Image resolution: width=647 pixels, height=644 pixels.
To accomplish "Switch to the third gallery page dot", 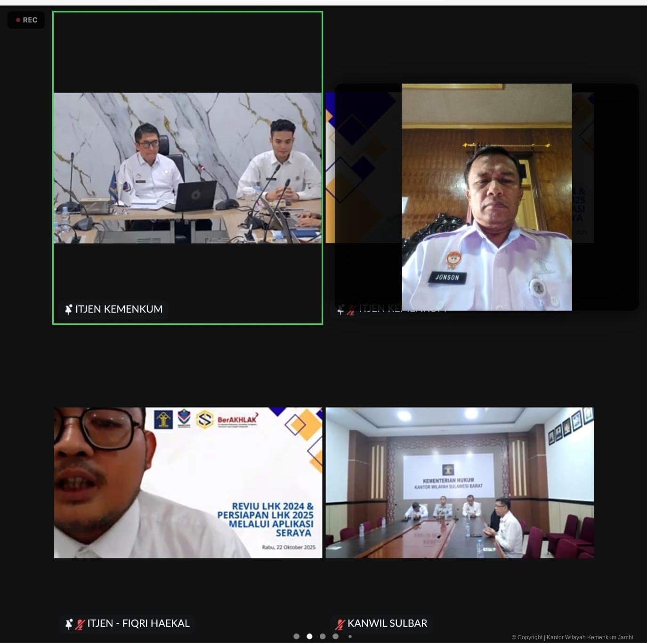I will click(323, 636).
